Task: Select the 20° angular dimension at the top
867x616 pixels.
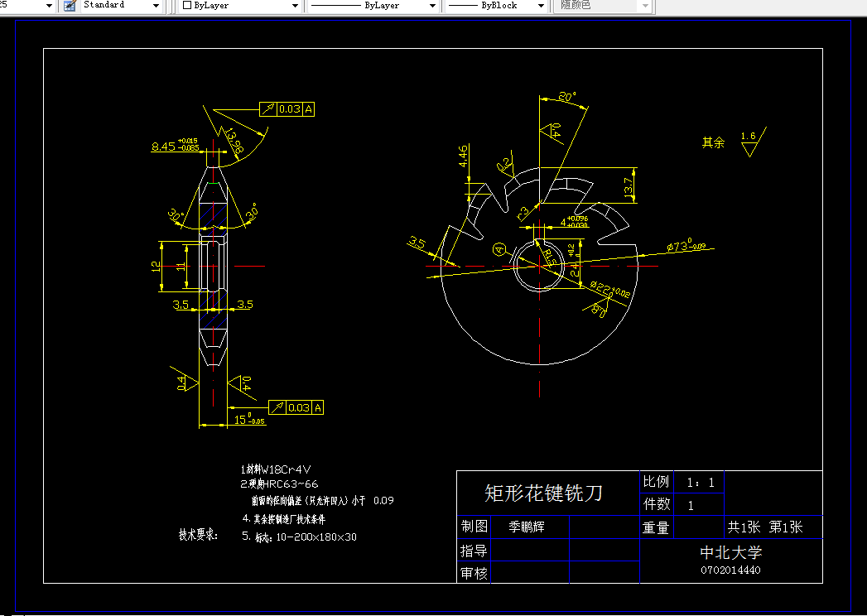Action: tap(564, 97)
